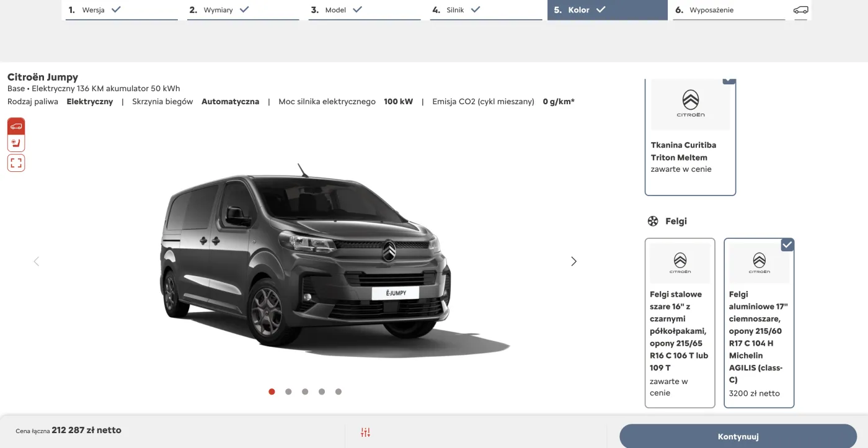
Task: Show previous car image arrow
Action: coord(36,261)
